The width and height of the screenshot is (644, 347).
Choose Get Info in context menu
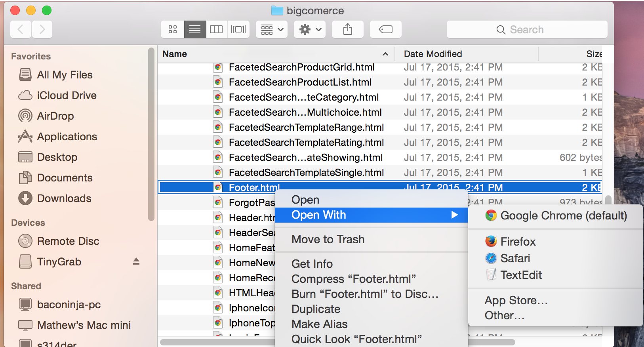click(371, 264)
